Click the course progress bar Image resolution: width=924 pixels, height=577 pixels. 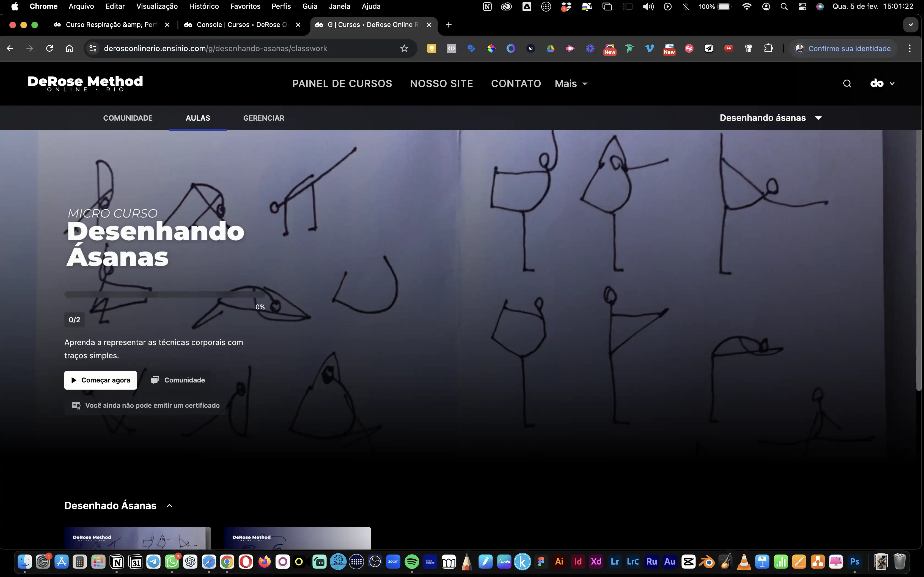click(164, 295)
